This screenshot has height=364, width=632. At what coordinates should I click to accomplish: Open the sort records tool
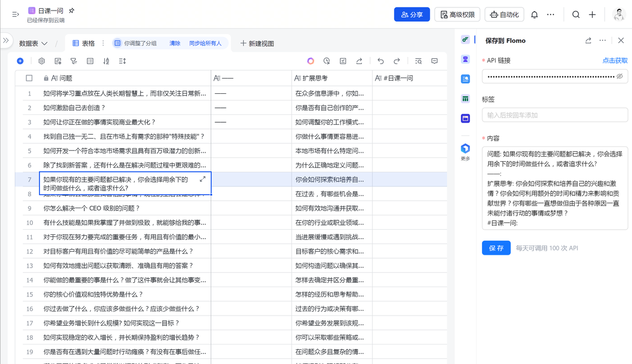point(106,61)
